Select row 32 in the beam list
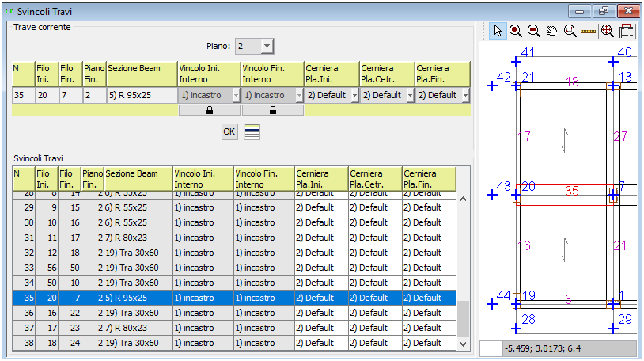 point(234,253)
